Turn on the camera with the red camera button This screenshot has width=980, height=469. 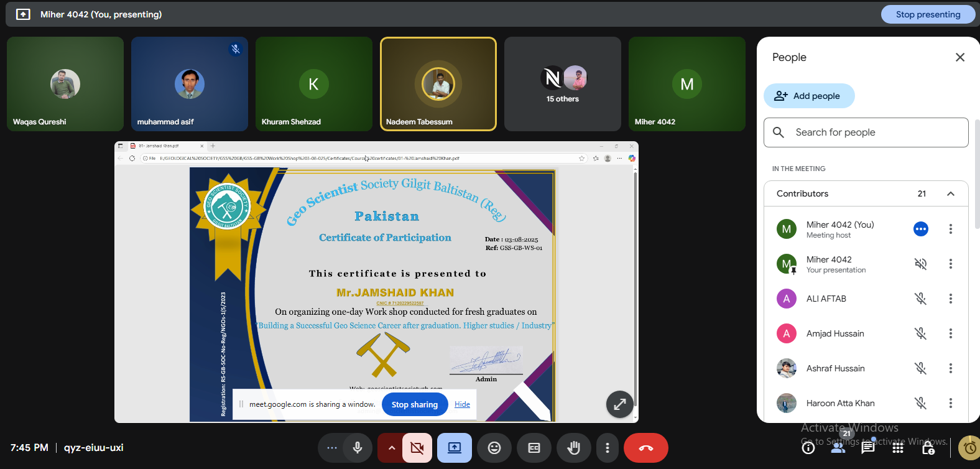pyautogui.click(x=417, y=448)
